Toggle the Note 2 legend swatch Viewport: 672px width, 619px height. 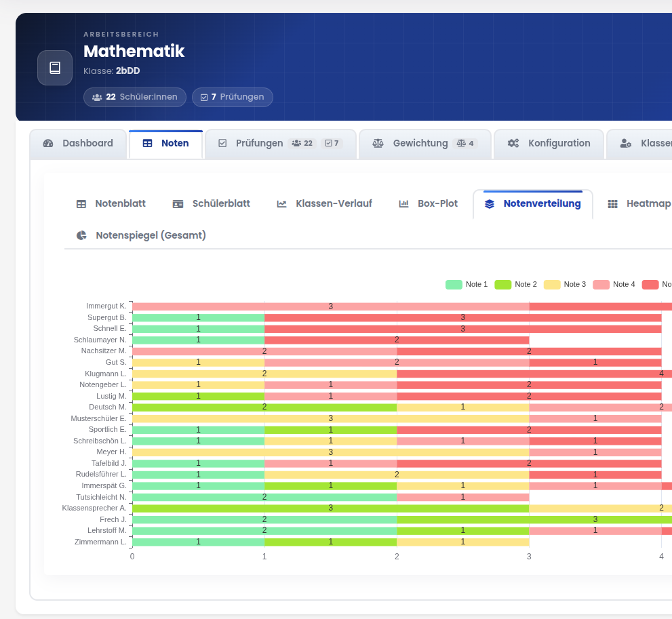pyautogui.click(x=503, y=285)
